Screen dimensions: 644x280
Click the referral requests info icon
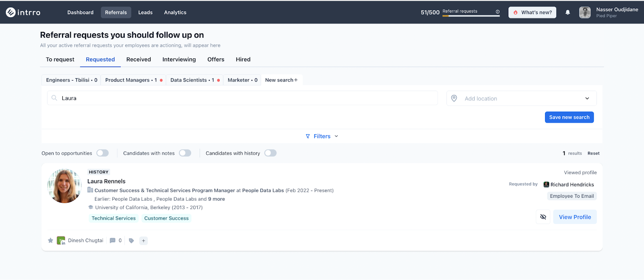497,12
